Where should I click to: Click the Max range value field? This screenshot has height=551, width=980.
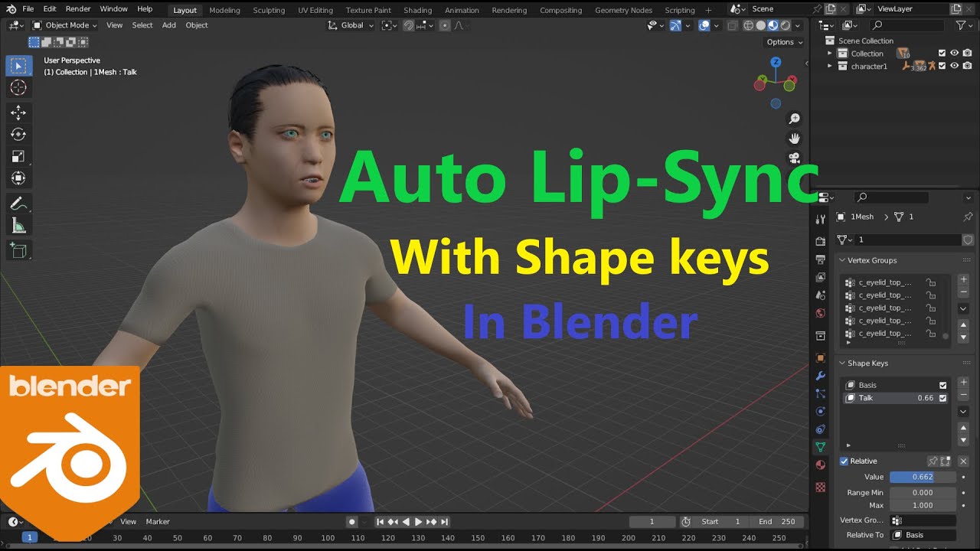click(x=923, y=505)
